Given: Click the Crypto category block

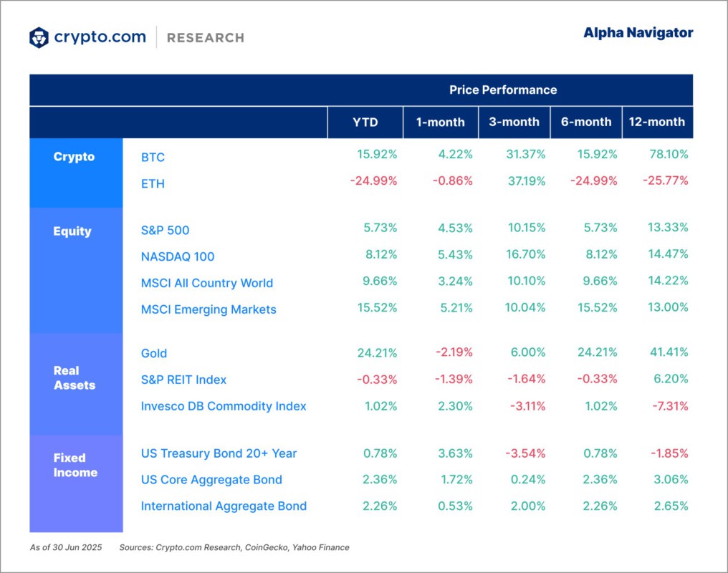Looking at the screenshot, I should point(76,173).
